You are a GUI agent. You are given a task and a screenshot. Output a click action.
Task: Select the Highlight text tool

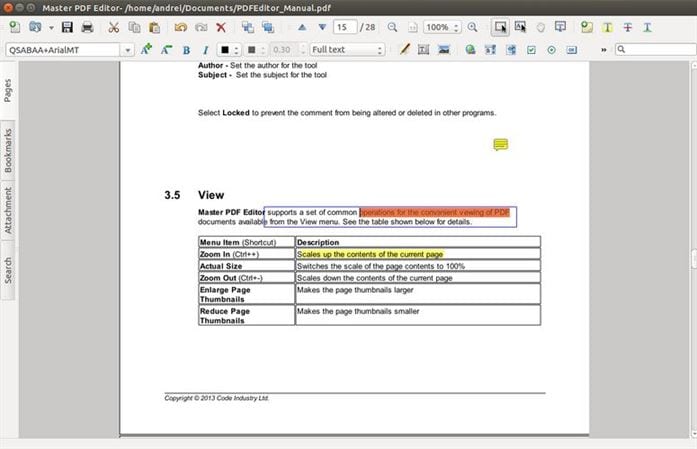pyautogui.click(x=607, y=27)
